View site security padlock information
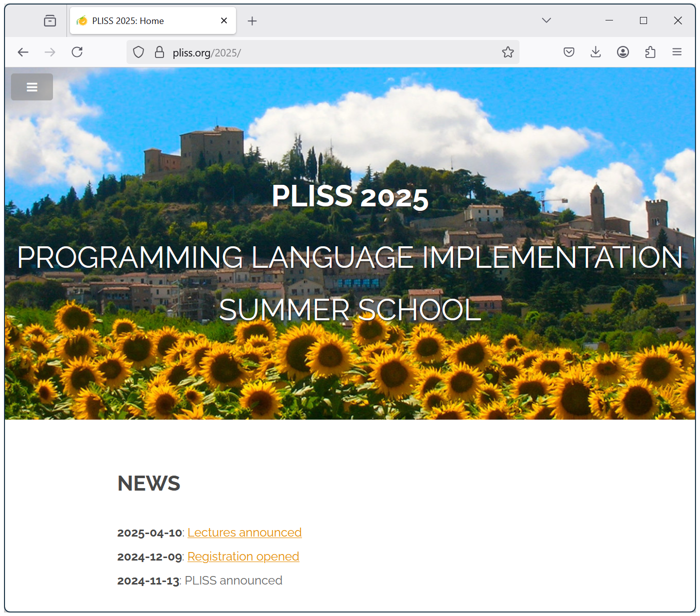This screenshot has height=616, width=700. [x=159, y=52]
